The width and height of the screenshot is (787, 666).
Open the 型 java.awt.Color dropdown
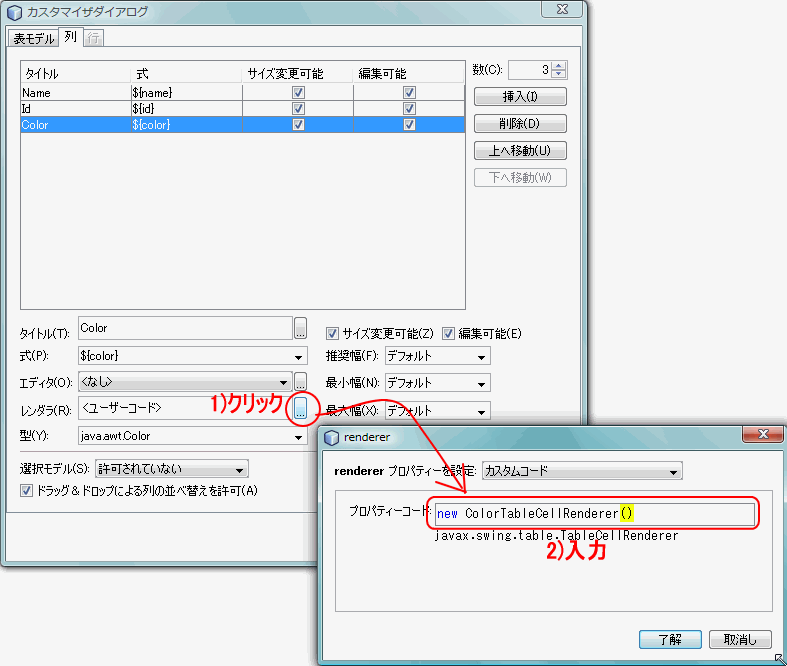pos(191,436)
